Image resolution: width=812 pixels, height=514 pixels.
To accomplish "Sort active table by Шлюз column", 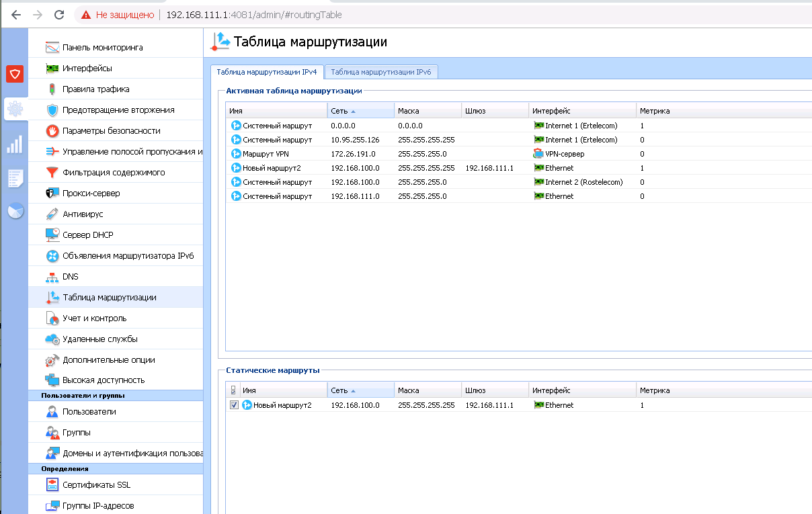I will [x=495, y=111].
